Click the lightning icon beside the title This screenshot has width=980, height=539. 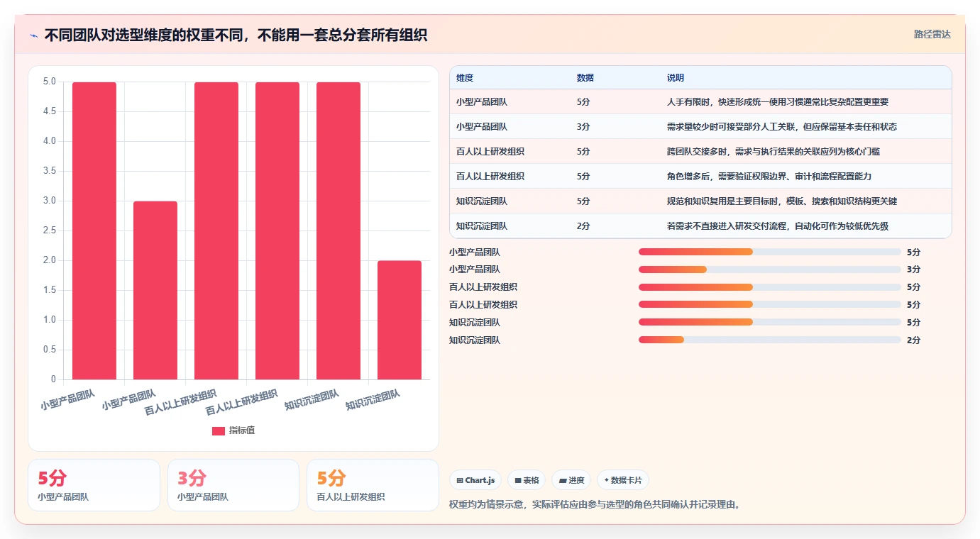click(x=34, y=35)
